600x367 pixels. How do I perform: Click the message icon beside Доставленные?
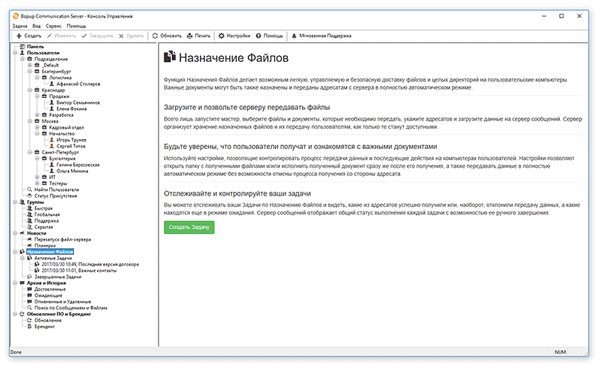point(29,289)
